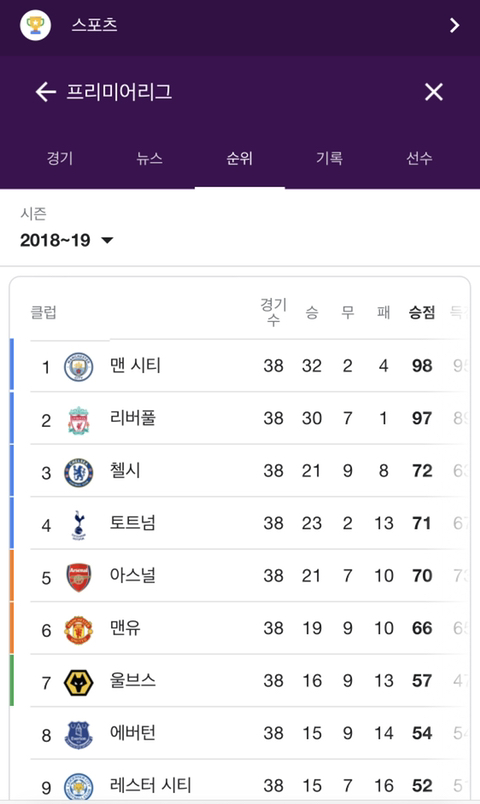This screenshot has height=804, width=480.
Task: Click the Manchester United crest
Action: (78, 630)
